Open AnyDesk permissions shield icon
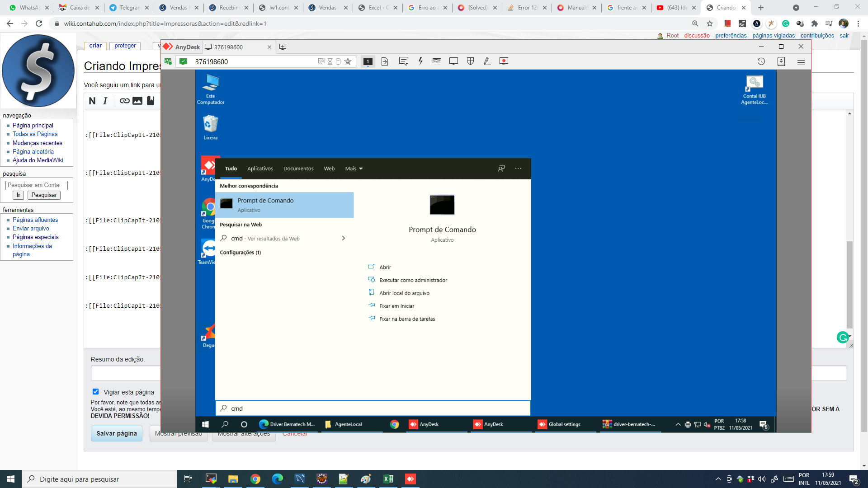Image resolution: width=868 pixels, height=488 pixels. (470, 61)
